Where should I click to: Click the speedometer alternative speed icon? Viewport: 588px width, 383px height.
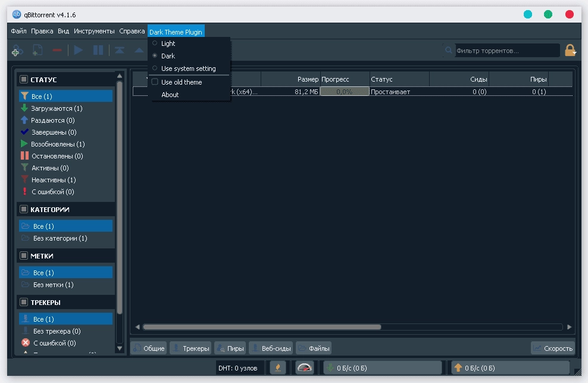click(x=305, y=368)
